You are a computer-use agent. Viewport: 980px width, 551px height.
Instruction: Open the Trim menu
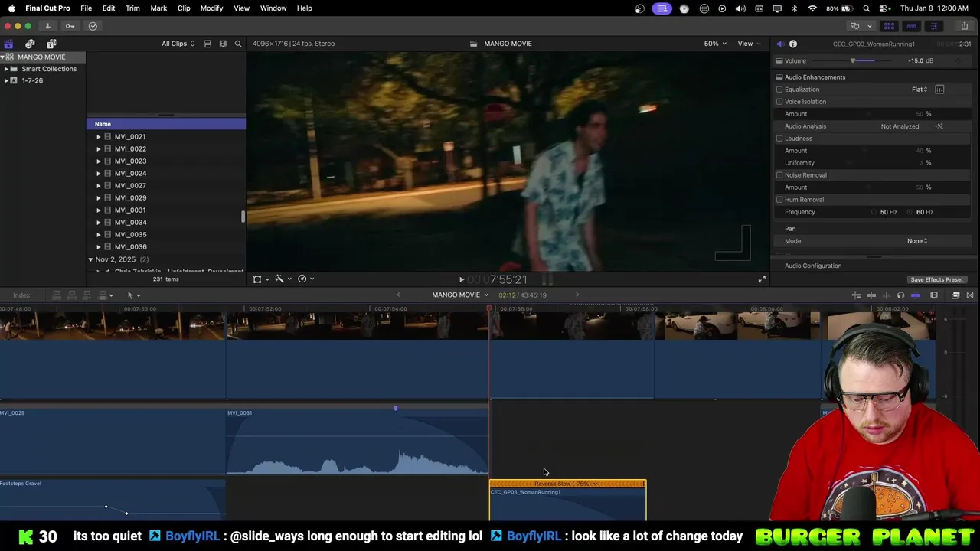tap(132, 8)
